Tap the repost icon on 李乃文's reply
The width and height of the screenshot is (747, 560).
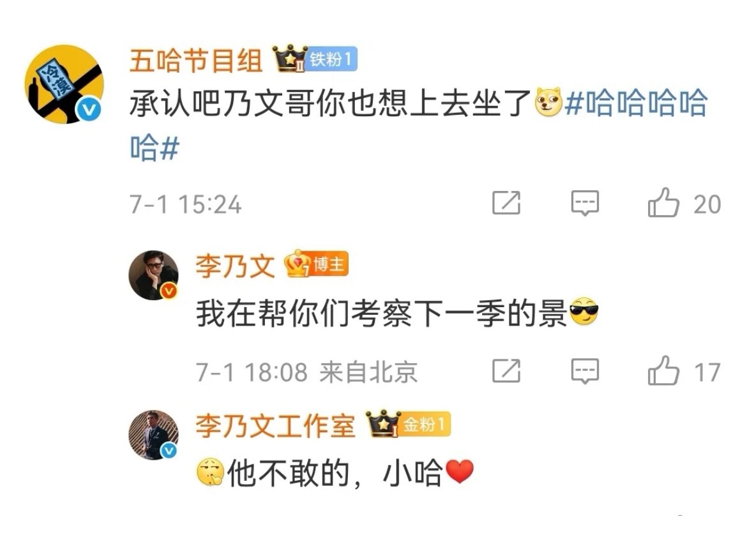506,370
